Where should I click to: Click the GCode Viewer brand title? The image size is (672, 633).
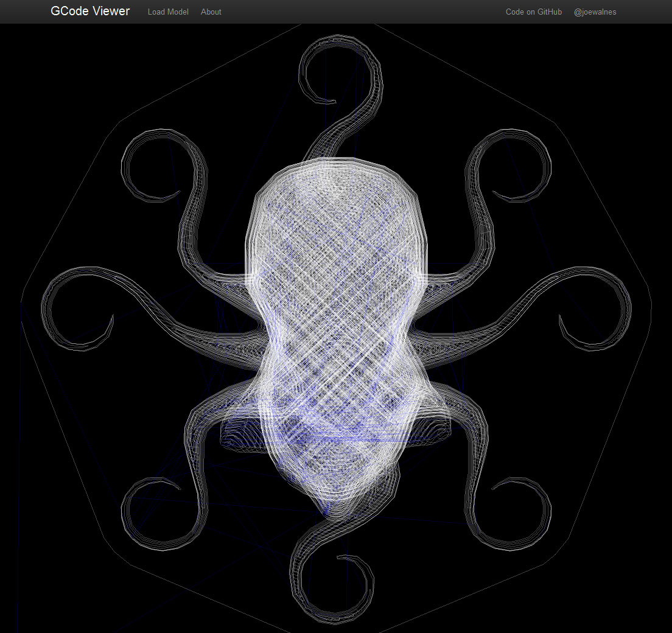point(90,11)
